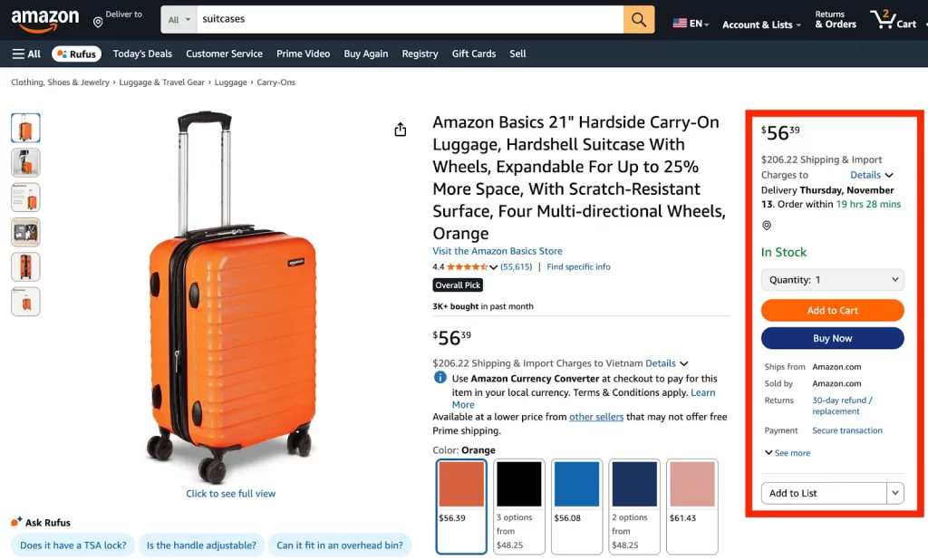Screen dimensions: 928x560
Task: Click the Amazon logo
Action: 45,20
